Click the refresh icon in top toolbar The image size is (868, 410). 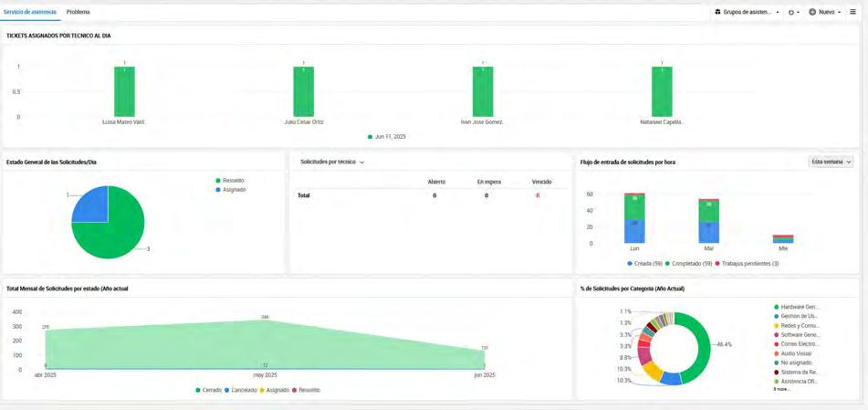tap(791, 12)
